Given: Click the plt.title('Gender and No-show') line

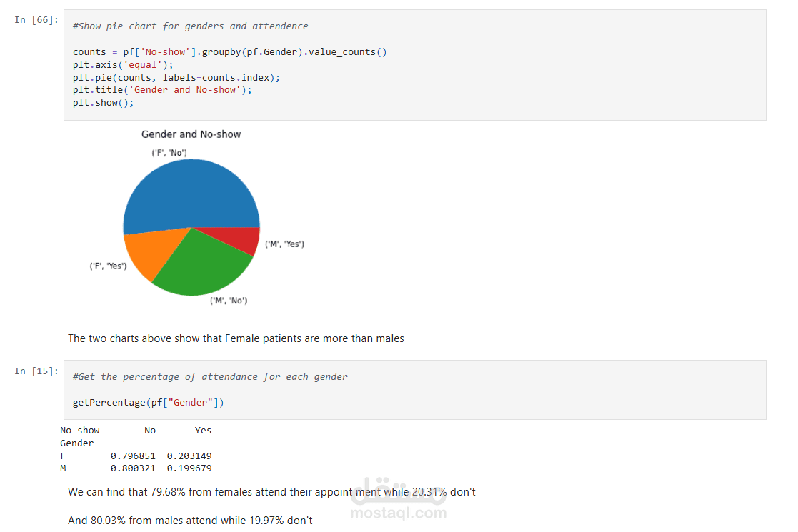Looking at the screenshot, I should 162,89.
